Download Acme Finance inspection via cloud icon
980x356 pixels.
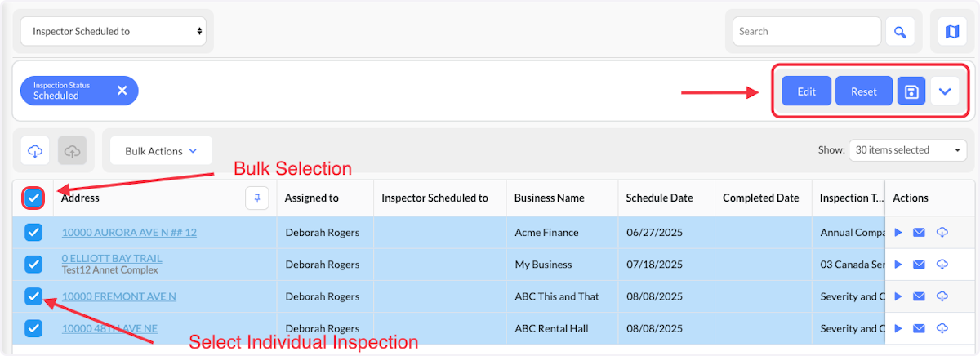pos(942,233)
